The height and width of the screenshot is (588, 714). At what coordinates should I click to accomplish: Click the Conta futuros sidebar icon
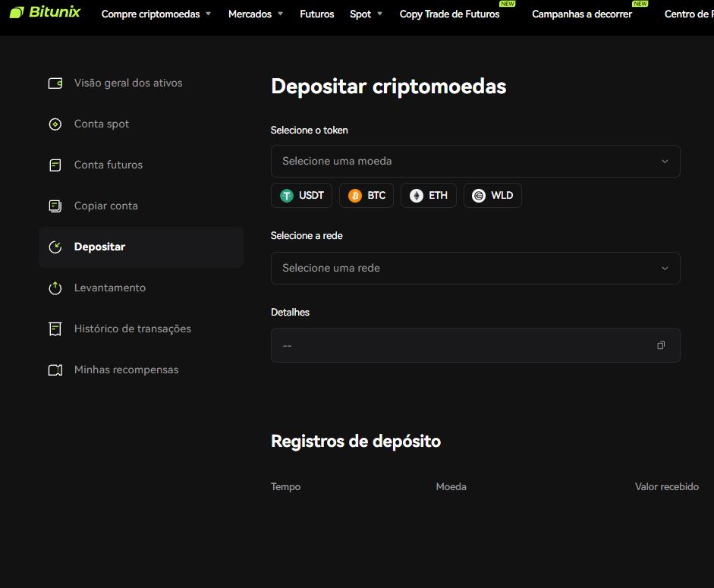(x=55, y=165)
